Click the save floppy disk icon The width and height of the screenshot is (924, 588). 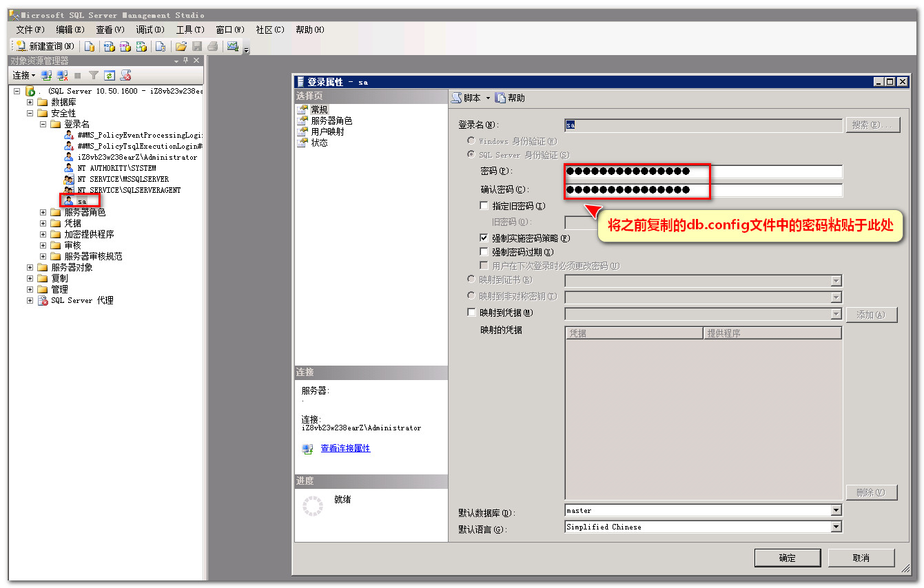point(197,46)
